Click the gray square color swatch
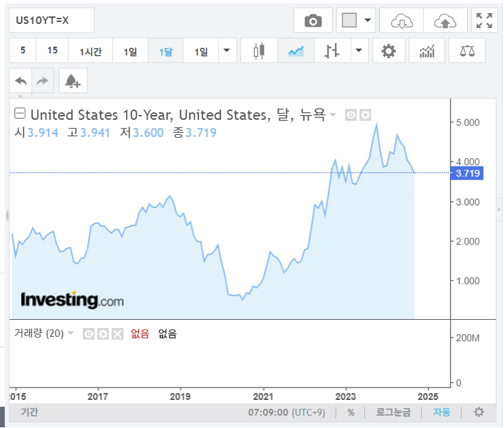The height and width of the screenshot is (428, 504). point(349,21)
